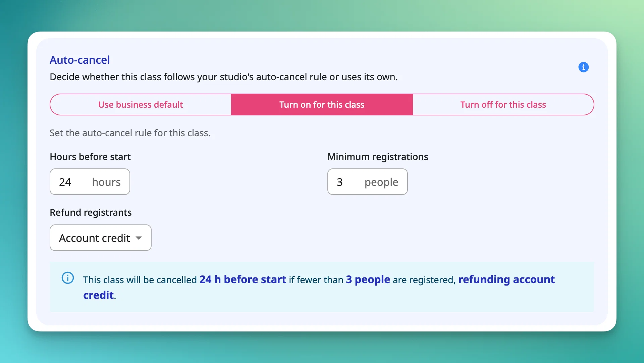The height and width of the screenshot is (363, 644).
Task: Click the 'people' unit suffix in the field
Action: (381, 183)
